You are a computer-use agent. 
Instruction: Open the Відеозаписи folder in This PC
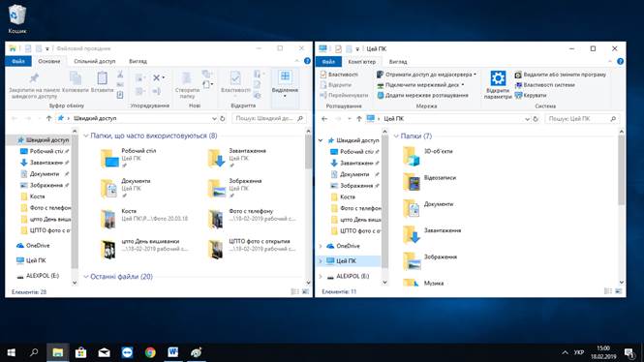click(x=429, y=182)
